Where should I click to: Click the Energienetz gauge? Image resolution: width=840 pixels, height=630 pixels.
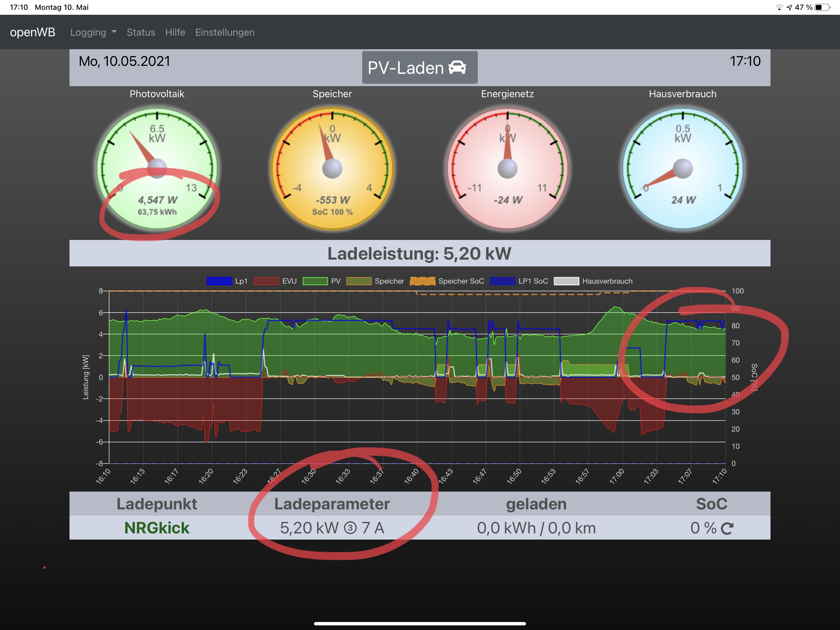[507, 168]
